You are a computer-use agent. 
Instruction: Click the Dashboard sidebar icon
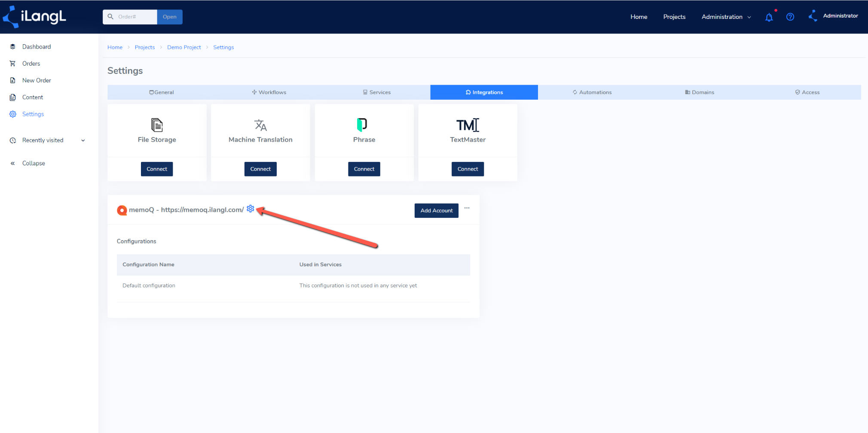[x=13, y=46]
